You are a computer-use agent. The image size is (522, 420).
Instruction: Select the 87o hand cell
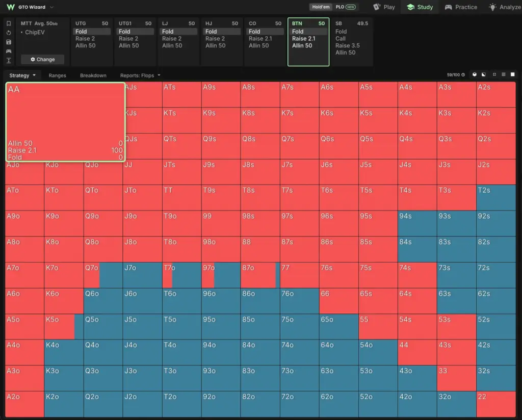(260, 275)
